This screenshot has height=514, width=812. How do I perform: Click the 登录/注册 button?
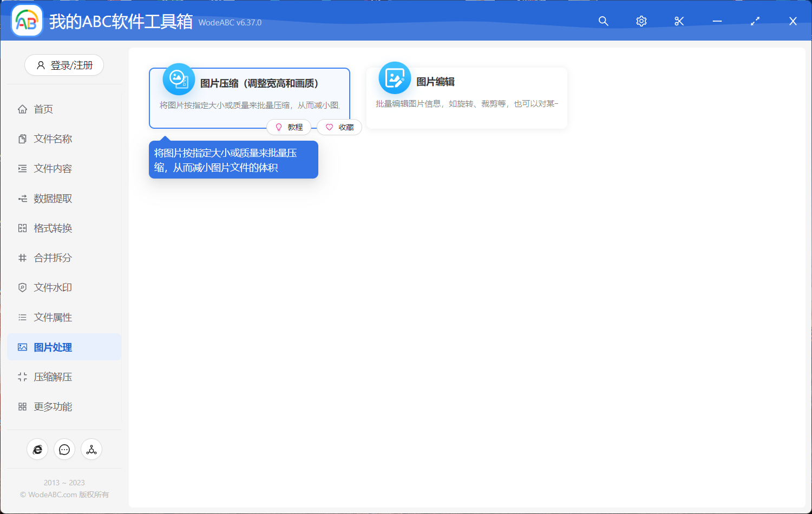click(x=64, y=65)
